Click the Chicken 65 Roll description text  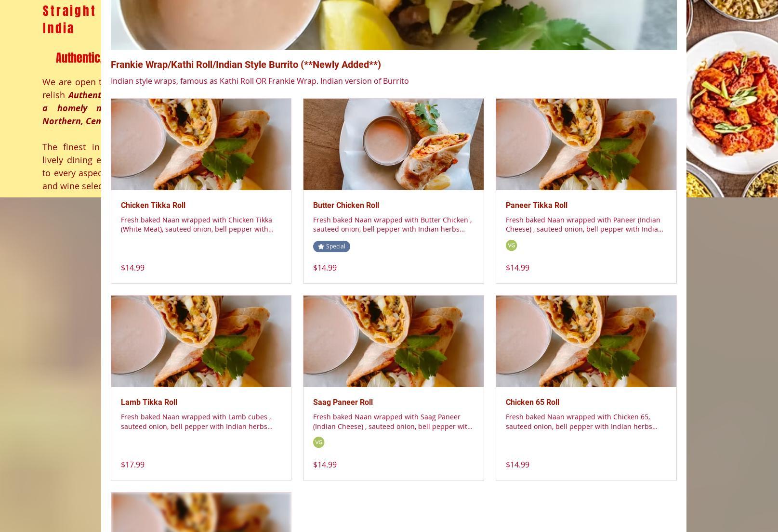click(581, 422)
